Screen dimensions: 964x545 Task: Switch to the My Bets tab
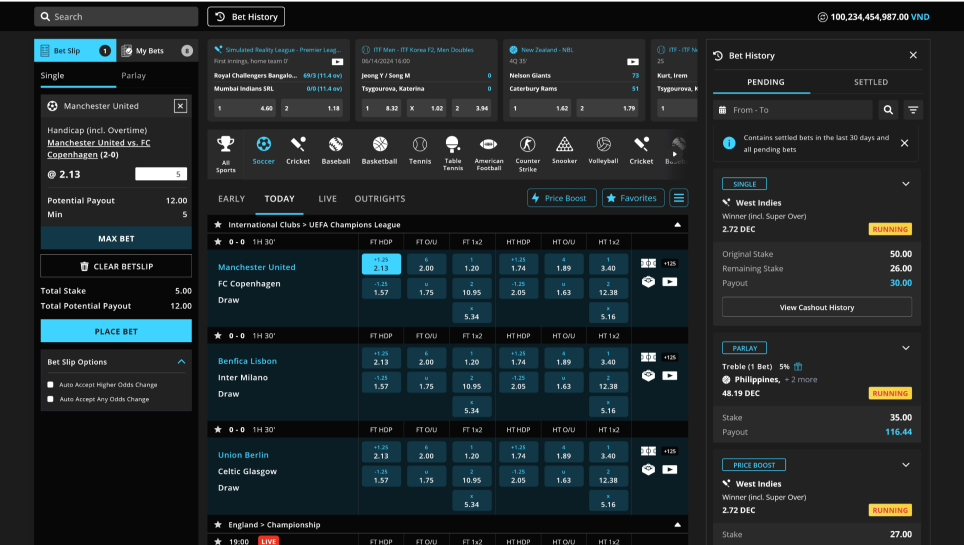157,50
